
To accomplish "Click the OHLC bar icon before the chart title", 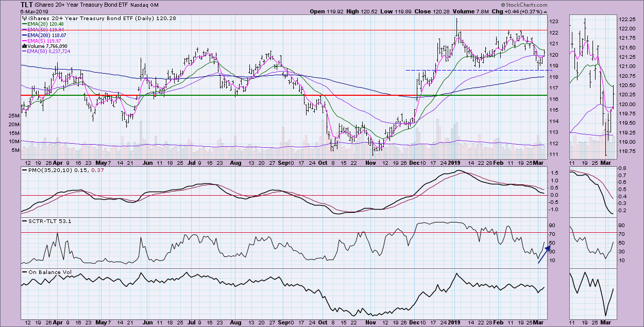I will click(24, 18).
